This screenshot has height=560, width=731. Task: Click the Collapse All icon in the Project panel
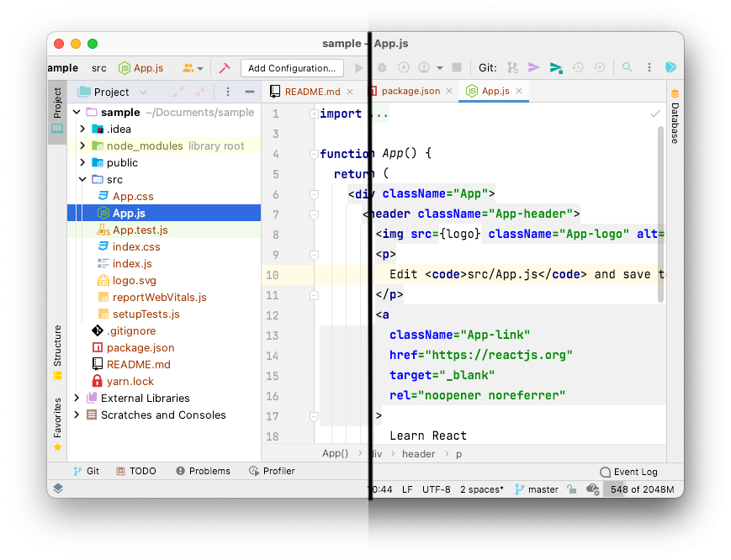tap(200, 92)
